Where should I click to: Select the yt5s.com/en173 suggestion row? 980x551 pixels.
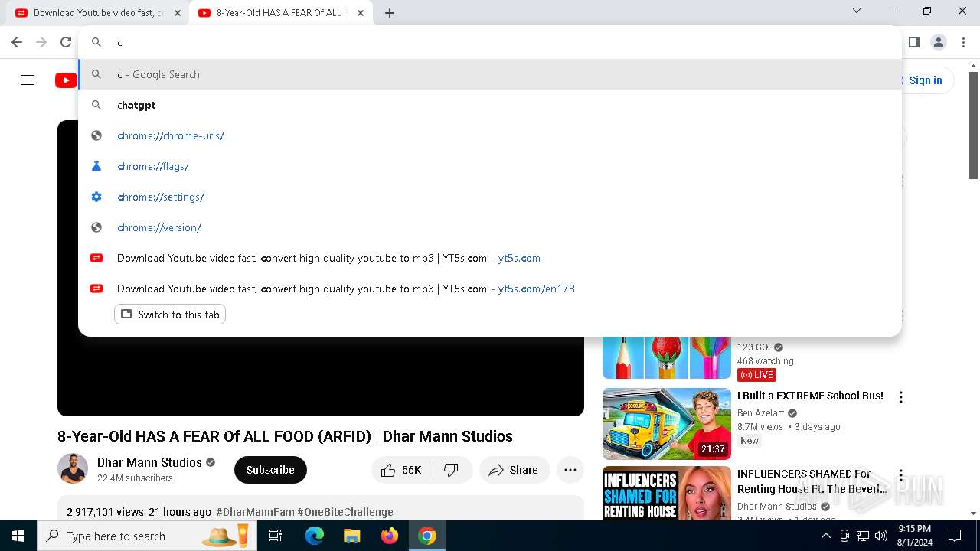pyautogui.click(x=490, y=289)
